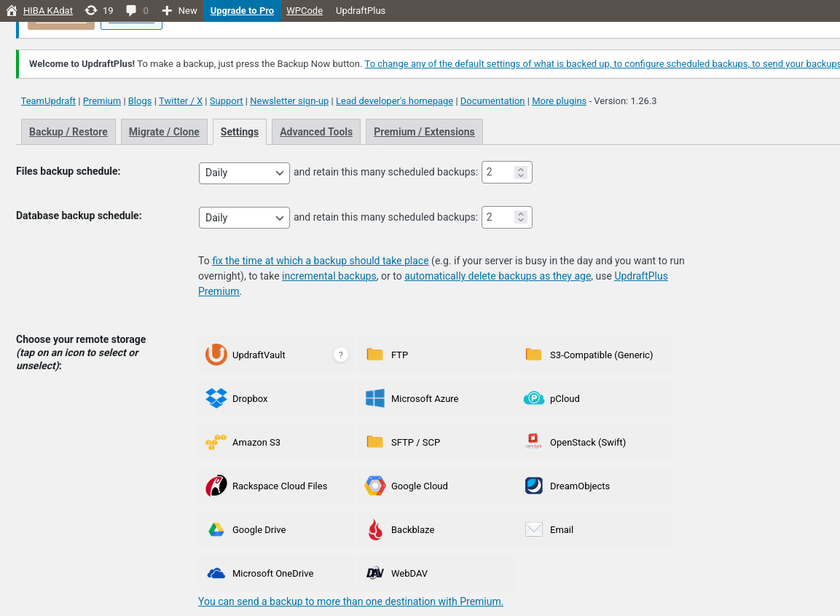Viewport: 840px width, 616px height.
Task: Pick the Dropbox icon
Action: point(216,398)
